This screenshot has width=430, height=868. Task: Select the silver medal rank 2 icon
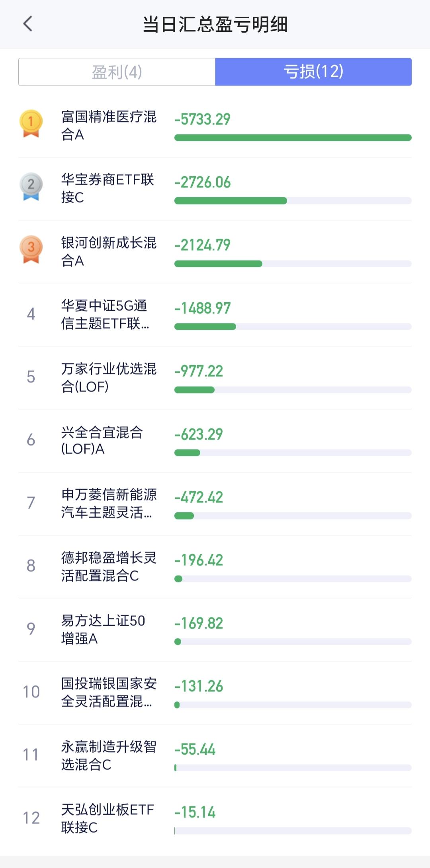click(x=31, y=187)
